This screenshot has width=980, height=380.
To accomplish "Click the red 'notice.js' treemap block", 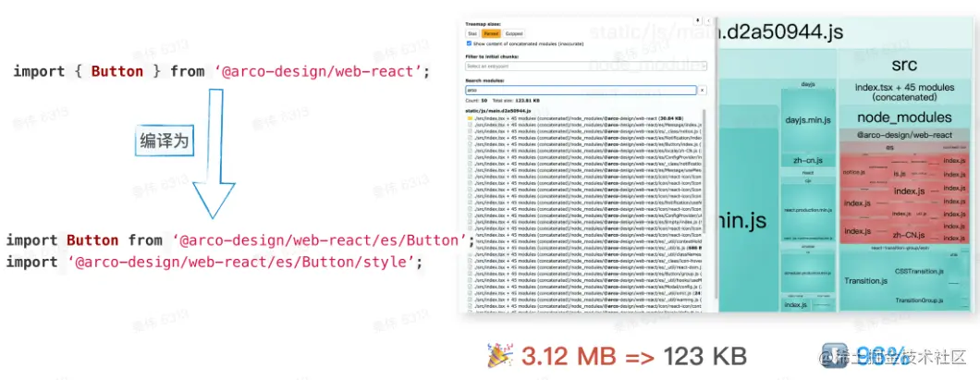I will (854, 172).
